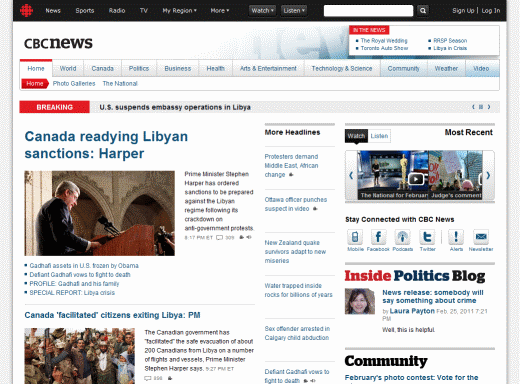
Task: Open Toronto Auto Show link
Action: coord(384,48)
